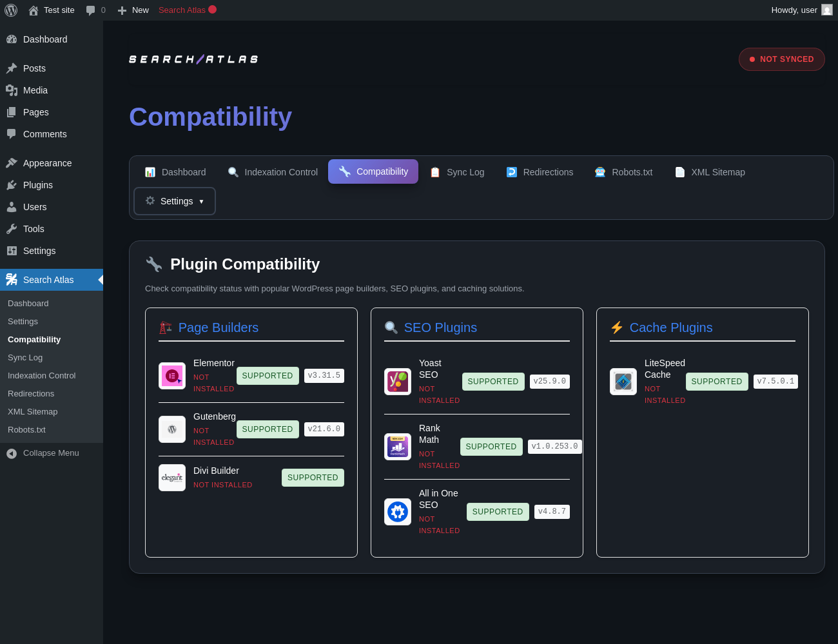This screenshot has height=644, width=838.
Task: Click the Comments sidebar icon
Action: [12, 134]
